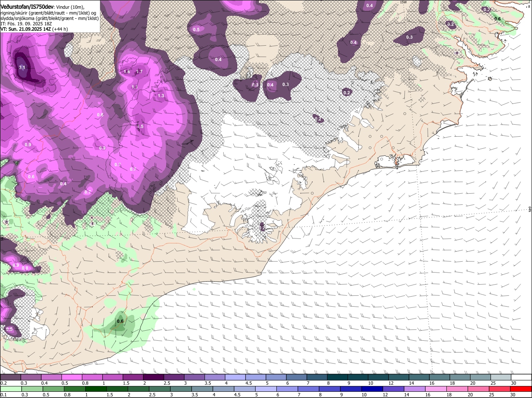The image size is (532, 398).
Task: Pick lower legend row swatch labeled 12
Action: pyautogui.click(x=393, y=389)
